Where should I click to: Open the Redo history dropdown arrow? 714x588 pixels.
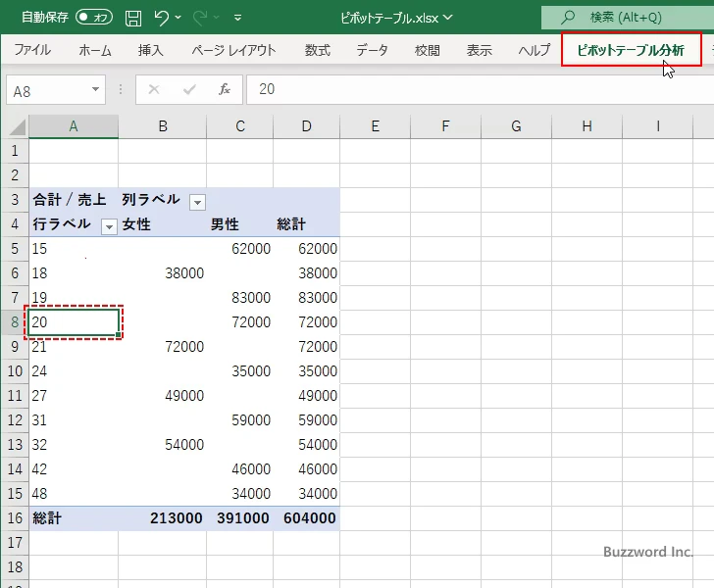[x=217, y=18]
